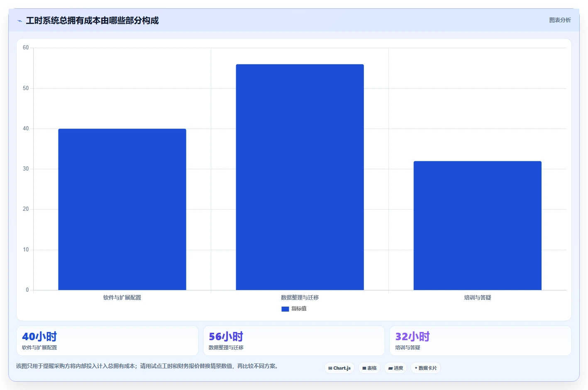588x390 pixels.
Task: Click the 培训与答疑 bar in the chart
Action: click(477, 225)
